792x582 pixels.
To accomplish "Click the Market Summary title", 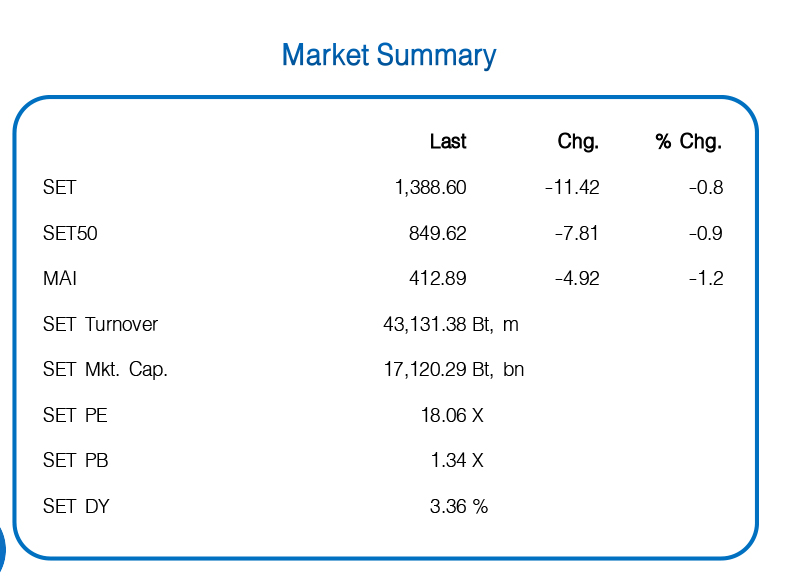I will (x=389, y=56).
